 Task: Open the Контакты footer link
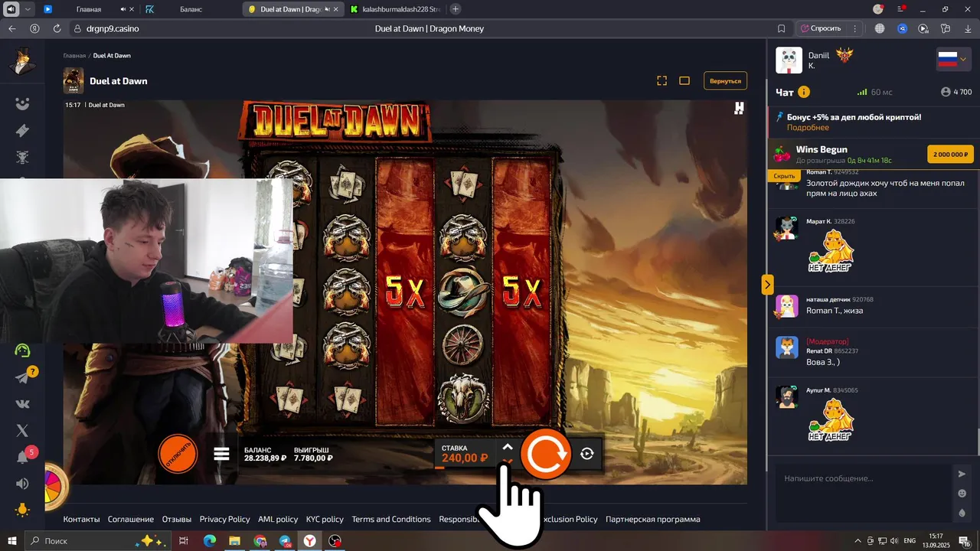(x=81, y=519)
